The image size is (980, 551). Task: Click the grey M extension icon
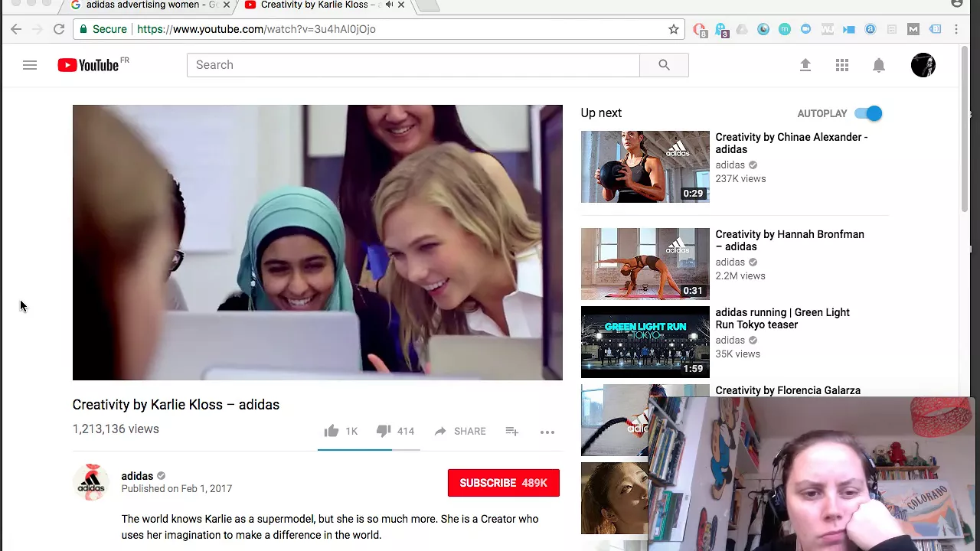tap(913, 29)
